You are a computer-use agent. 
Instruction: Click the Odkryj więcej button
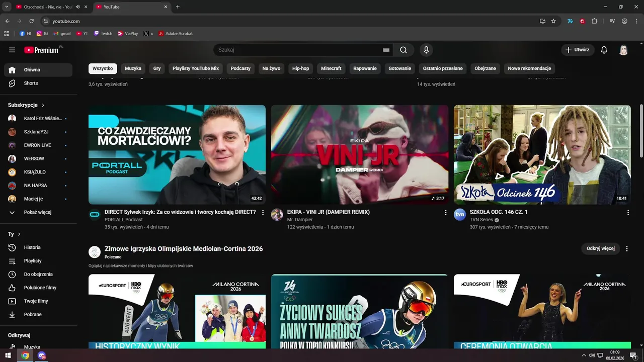pyautogui.click(x=601, y=249)
